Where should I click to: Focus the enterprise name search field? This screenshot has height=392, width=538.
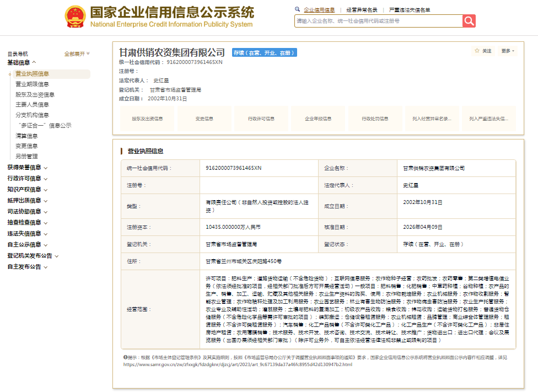coord(378,21)
